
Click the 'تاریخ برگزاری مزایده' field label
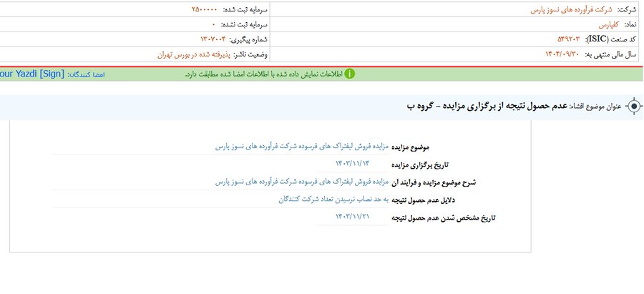pyautogui.click(x=420, y=165)
